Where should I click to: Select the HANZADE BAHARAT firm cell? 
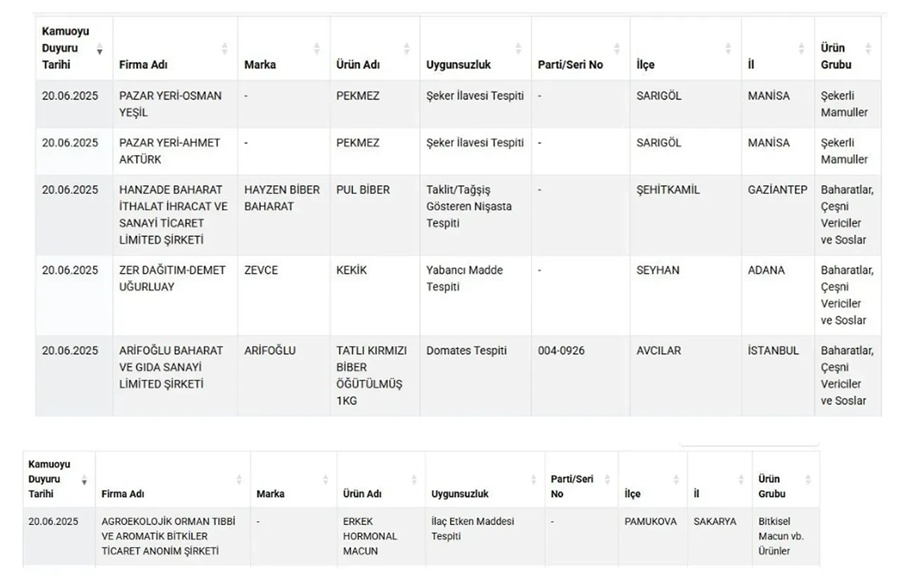175,215
